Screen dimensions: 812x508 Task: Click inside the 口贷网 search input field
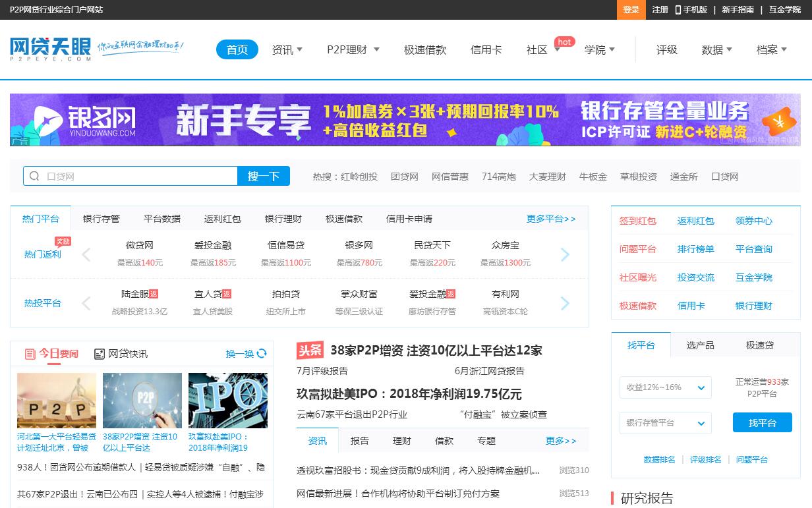[x=138, y=177]
